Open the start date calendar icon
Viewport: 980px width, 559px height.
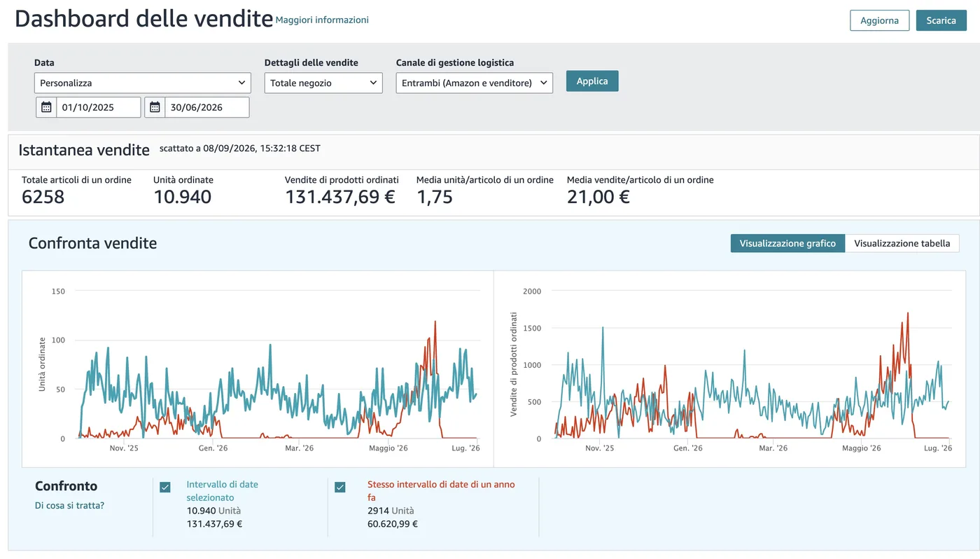(46, 107)
